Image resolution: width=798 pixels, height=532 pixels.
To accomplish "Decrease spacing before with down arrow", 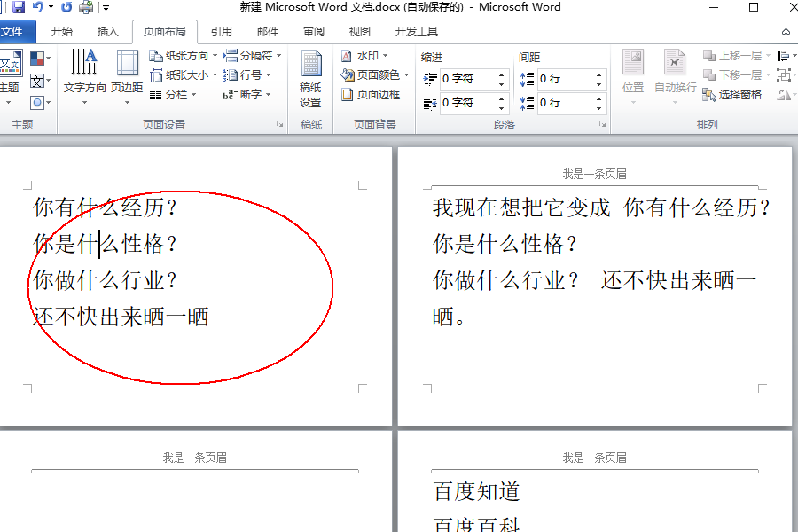I will [599, 84].
